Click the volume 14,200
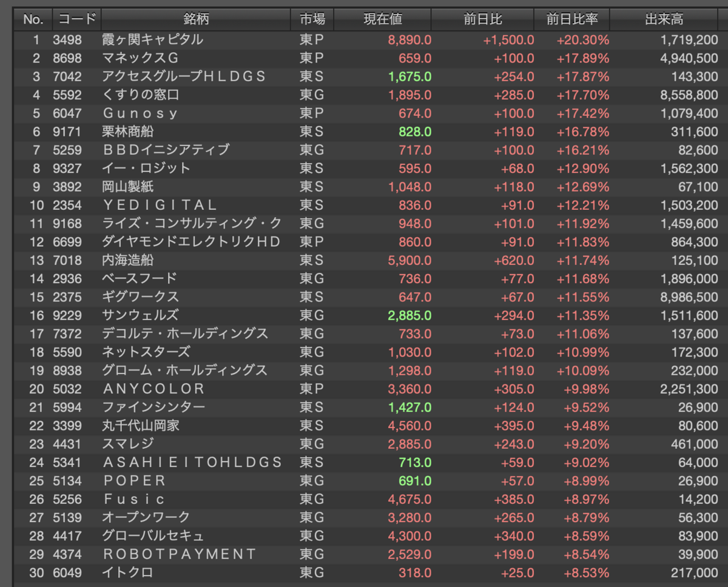The height and width of the screenshot is (587, 728). [x=698, y=499]
